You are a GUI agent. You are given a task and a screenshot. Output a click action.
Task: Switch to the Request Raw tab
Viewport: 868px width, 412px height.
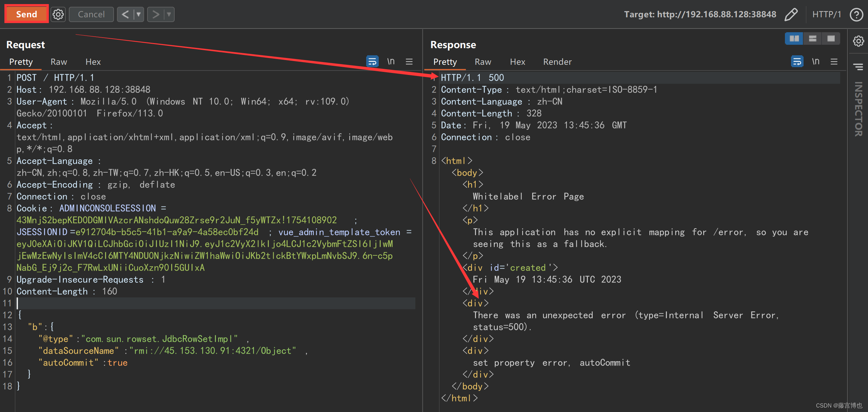pos(59,62)
